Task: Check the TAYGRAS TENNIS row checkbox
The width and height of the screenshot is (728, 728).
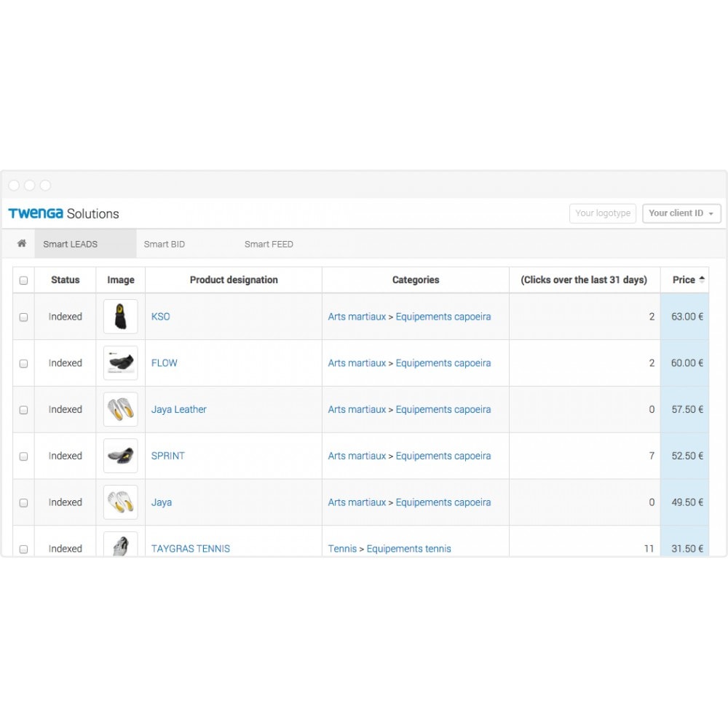Action: [24, 549]
